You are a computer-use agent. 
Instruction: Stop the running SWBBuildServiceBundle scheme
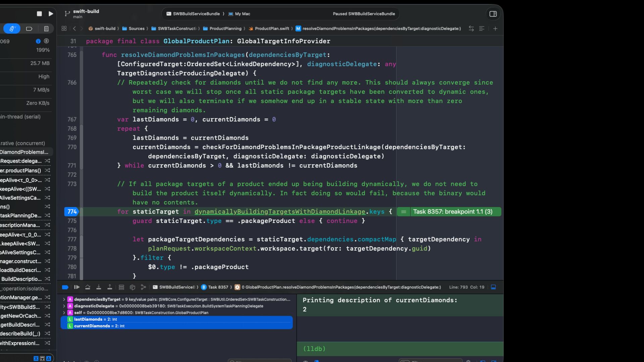click(x=39, y=14)
